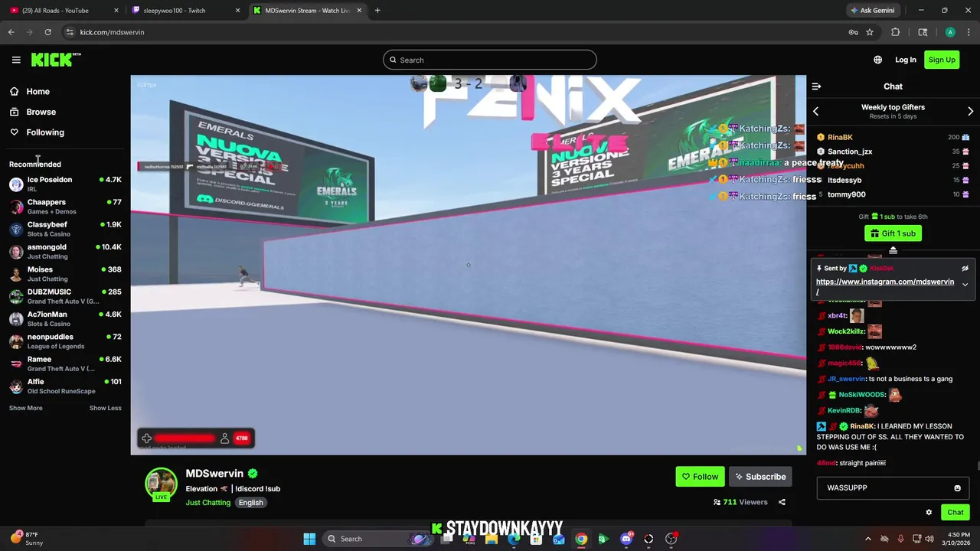
Task: View site information icon in address bar
Action: pyautogui.click(x=70, y=32)
